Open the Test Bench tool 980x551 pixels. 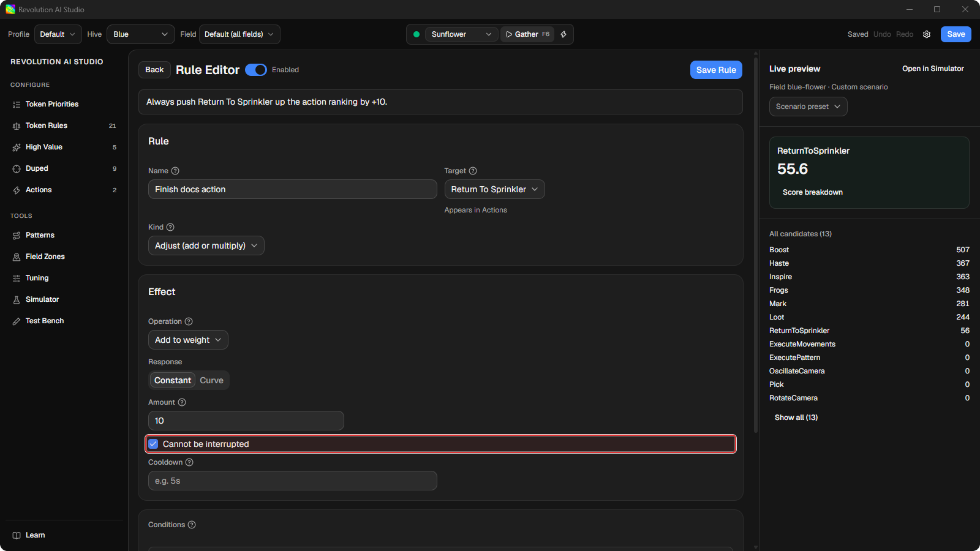click(x=64, y=321)
